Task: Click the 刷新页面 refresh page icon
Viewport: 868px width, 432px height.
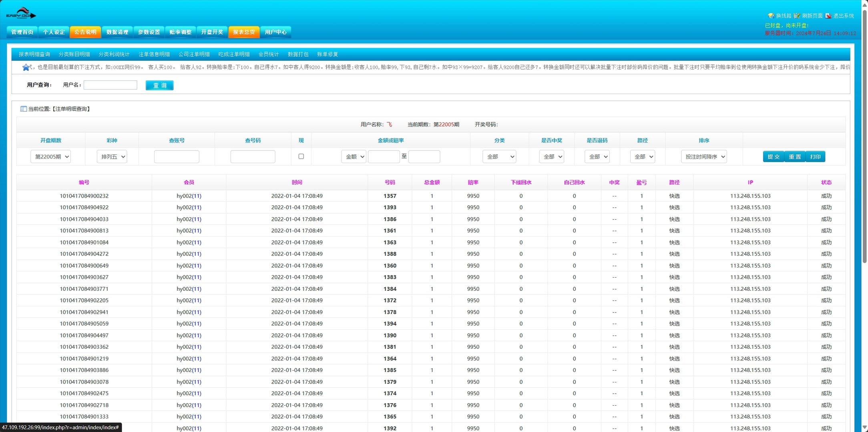Action: tap(797, 16)
